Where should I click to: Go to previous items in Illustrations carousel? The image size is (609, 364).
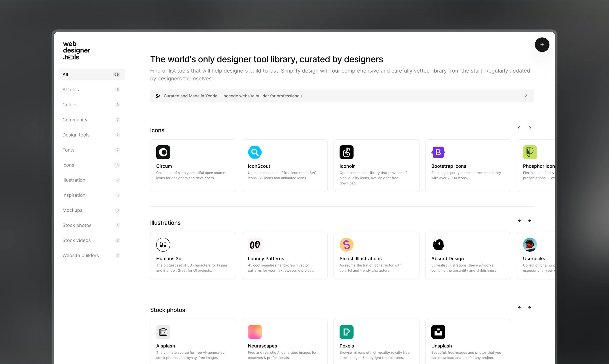[520, 220]
